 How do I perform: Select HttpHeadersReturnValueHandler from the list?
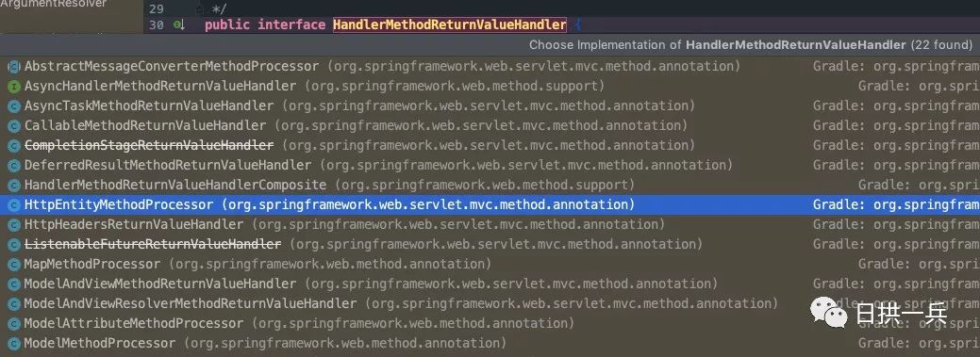pyautogui.click(x=490, y=225)
